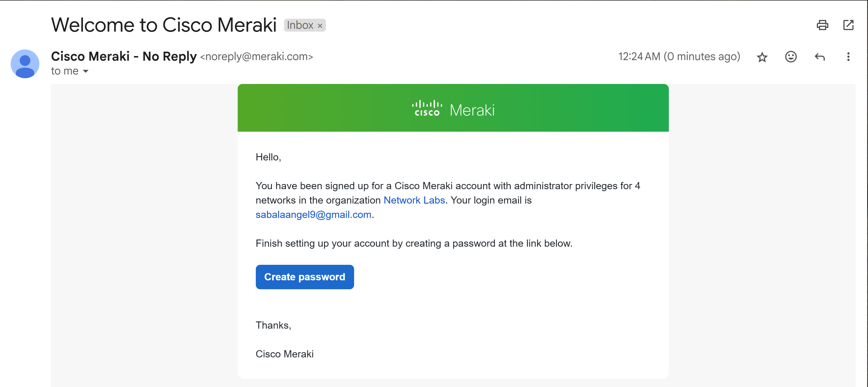
Task: Print this email with printer icon
Action: coord(822,25)
